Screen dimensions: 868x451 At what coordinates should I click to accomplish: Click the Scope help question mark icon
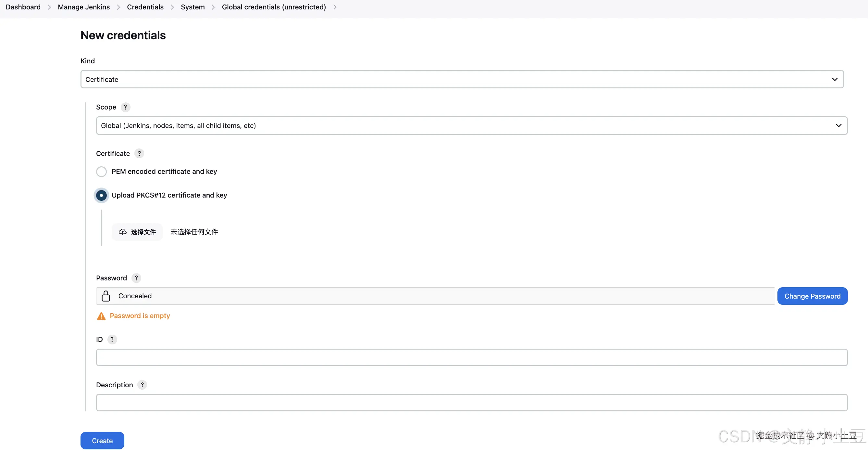(125, 107)
